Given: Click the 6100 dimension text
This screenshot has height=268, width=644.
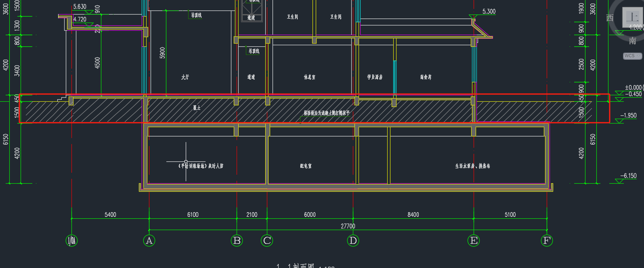Looking at the screenshot, I should click(x=193, y=215).
